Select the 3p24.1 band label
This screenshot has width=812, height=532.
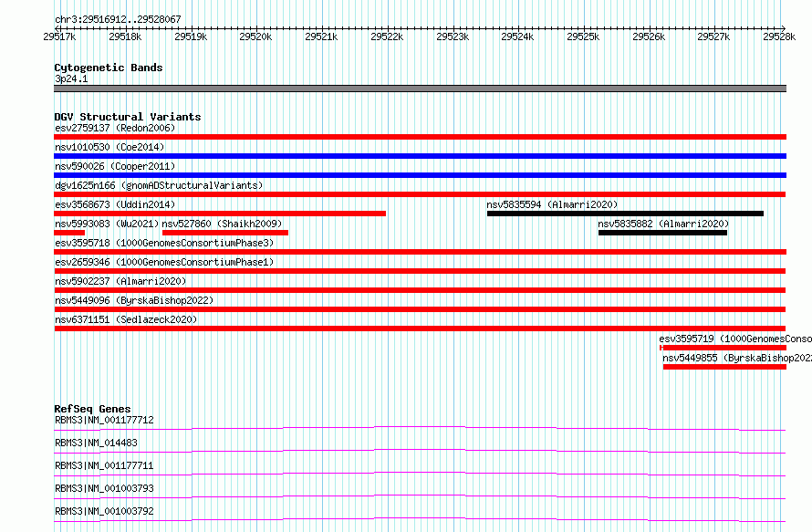[x=71, y=78]
